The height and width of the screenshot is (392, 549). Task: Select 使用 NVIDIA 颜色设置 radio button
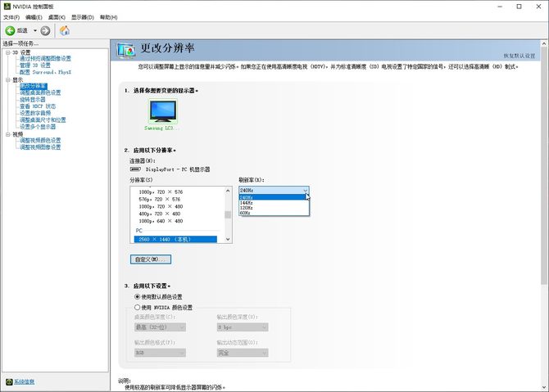click(x=137, y=307)
